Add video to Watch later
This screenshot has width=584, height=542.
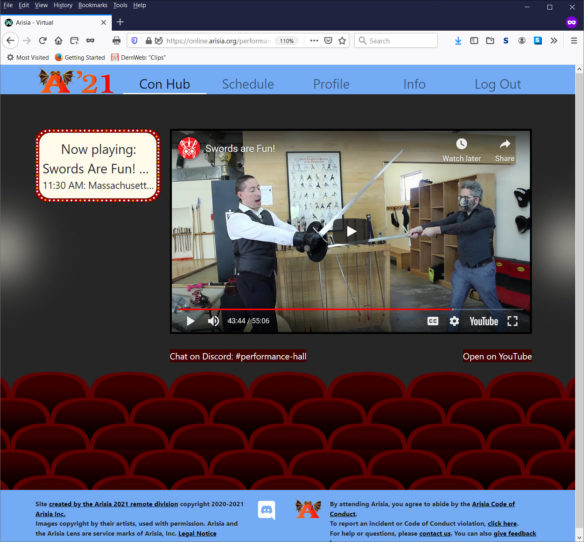461,150
